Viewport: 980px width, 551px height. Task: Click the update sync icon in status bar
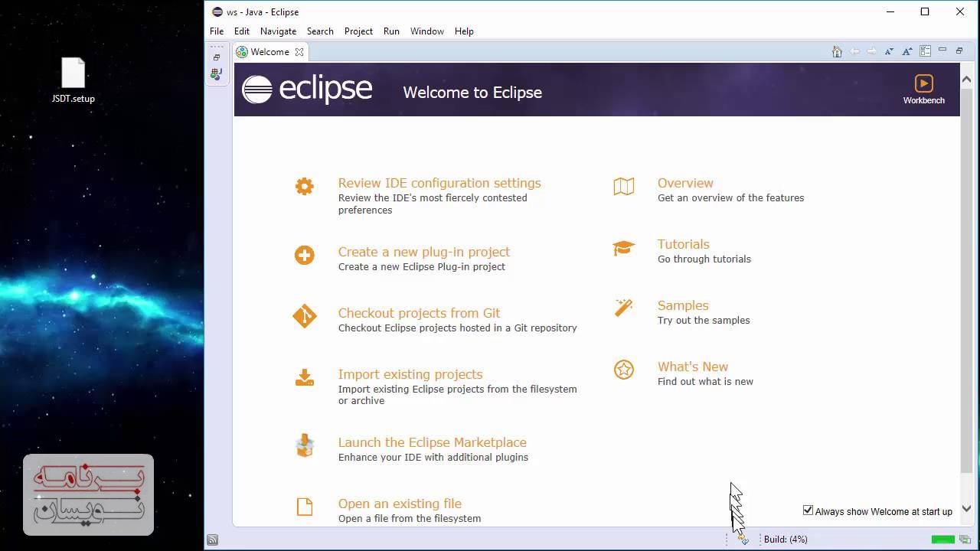tap(743, 540)
